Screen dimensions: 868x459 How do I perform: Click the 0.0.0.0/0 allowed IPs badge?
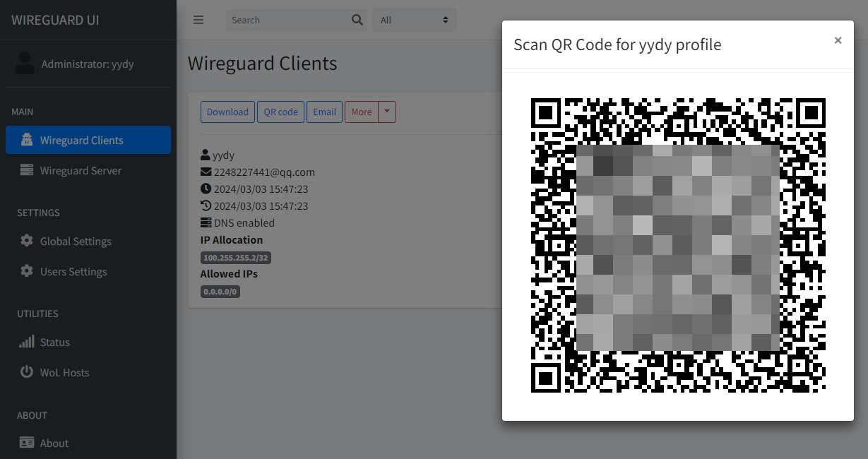220,292
